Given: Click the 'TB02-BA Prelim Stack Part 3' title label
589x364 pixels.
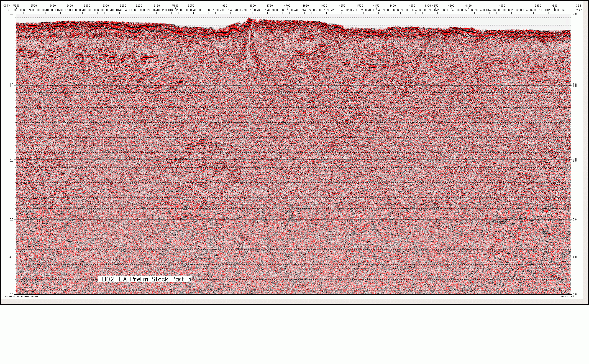Looking at the screenshot, I should (x=145, y=279).
